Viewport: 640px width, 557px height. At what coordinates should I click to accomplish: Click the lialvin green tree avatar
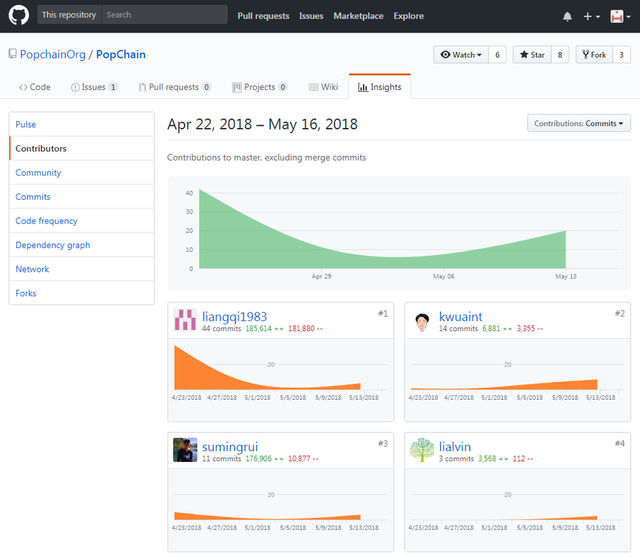(x=422, y=450)
